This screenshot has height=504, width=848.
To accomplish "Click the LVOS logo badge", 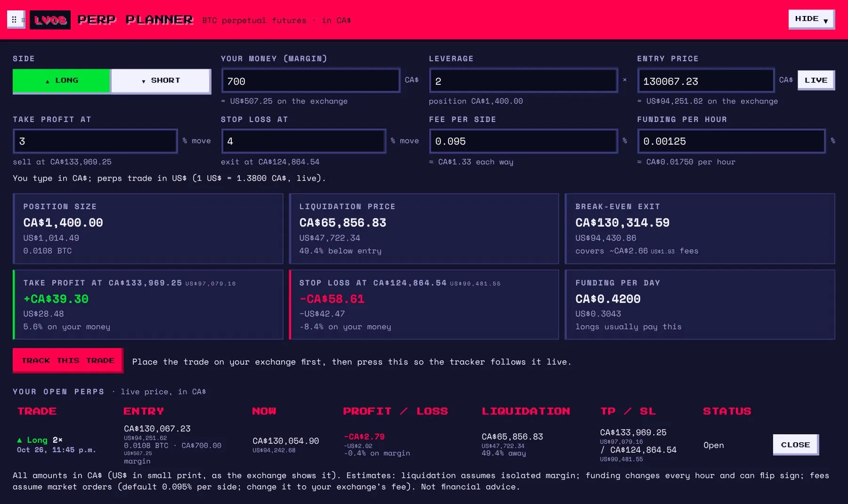I will (50, 20).
